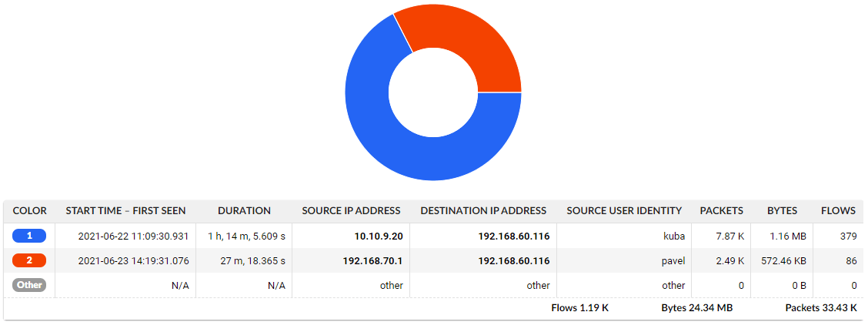
Task: Sort by Destination IP Address column
Action: tap(483, 210)
